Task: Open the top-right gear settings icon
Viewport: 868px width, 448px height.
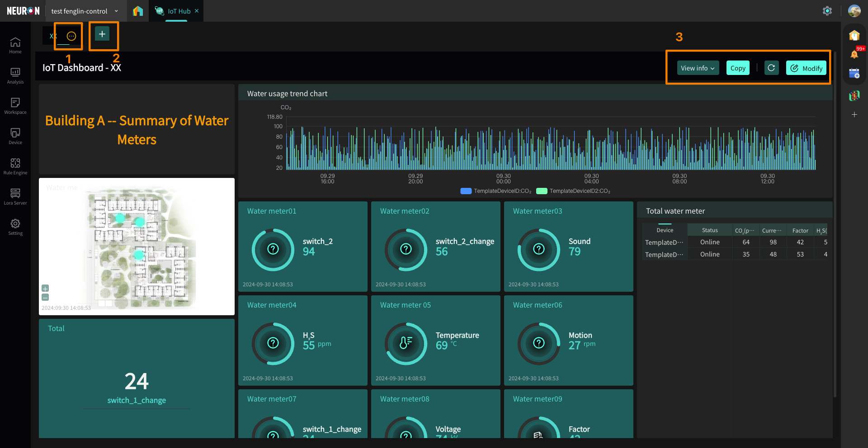Action: [827, 11]
